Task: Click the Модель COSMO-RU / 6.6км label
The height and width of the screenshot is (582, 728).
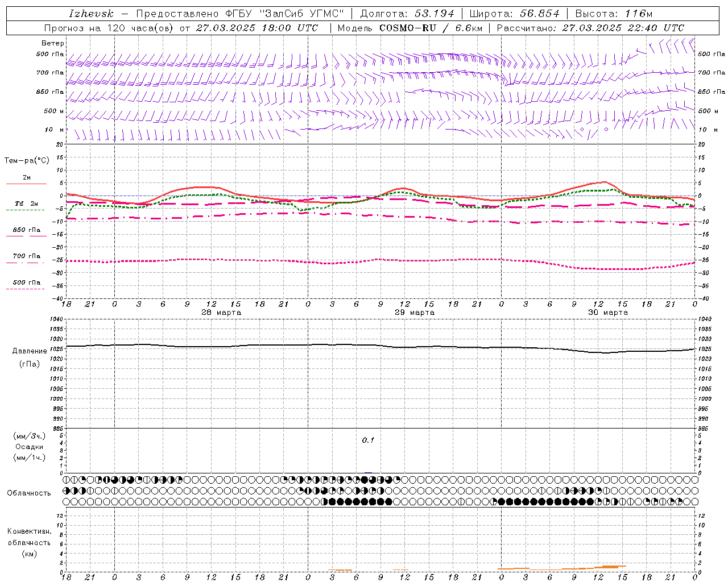Action: pyautogui.click(x=409, y=28)
